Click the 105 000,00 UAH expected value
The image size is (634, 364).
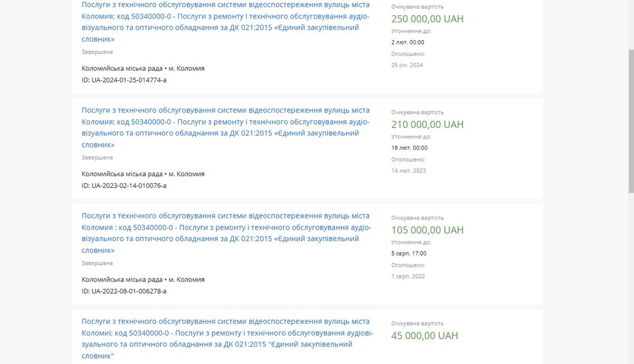(427, 230)
